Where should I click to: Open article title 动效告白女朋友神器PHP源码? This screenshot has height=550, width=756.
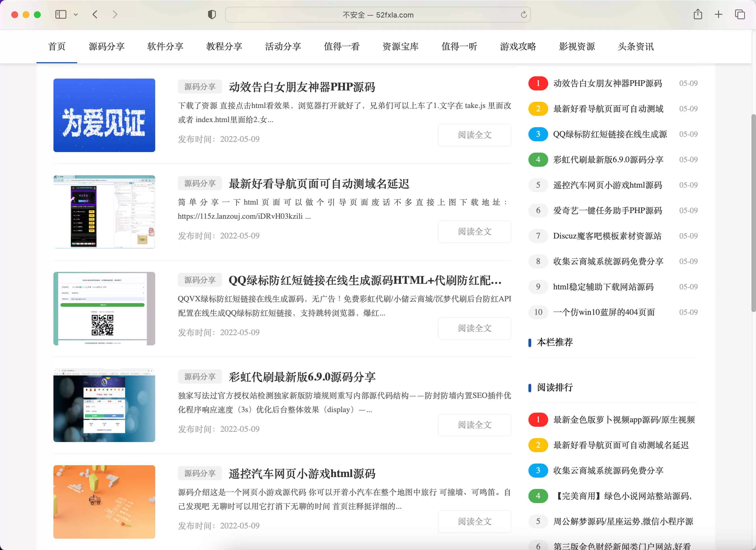302,87
